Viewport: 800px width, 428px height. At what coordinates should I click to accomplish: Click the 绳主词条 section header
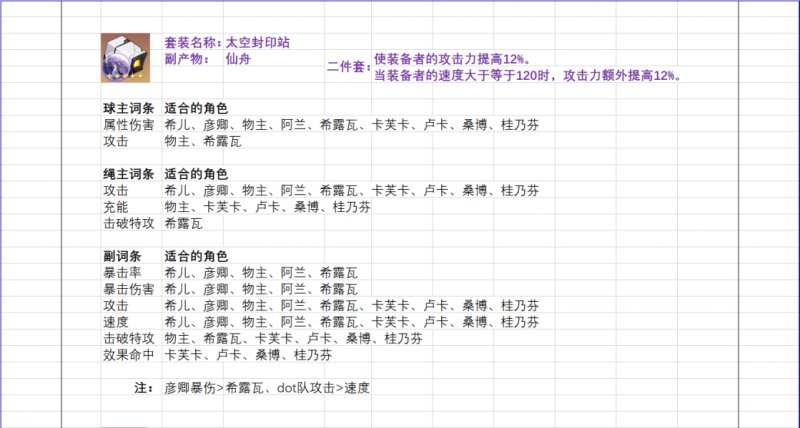tap(128, 174)
